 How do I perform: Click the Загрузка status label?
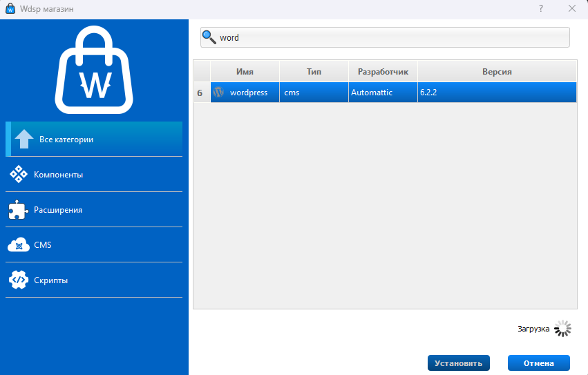coord(533,329)
